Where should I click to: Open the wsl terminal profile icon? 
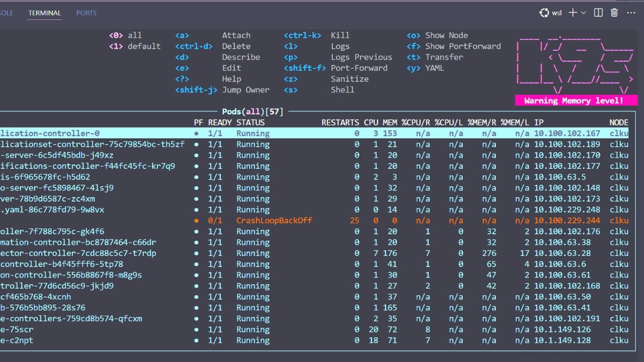click(x=544, y=13)
